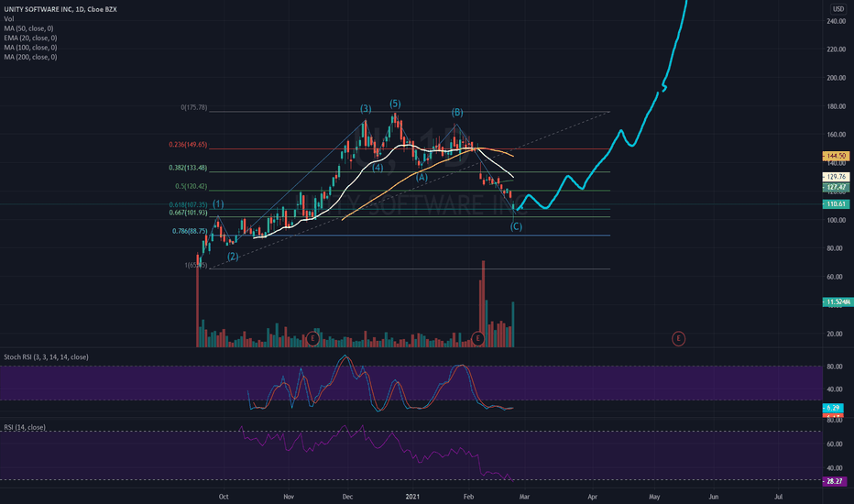Select the corrective wave (A) label
This screenshot has width=854, height=504.
[422, 177]
